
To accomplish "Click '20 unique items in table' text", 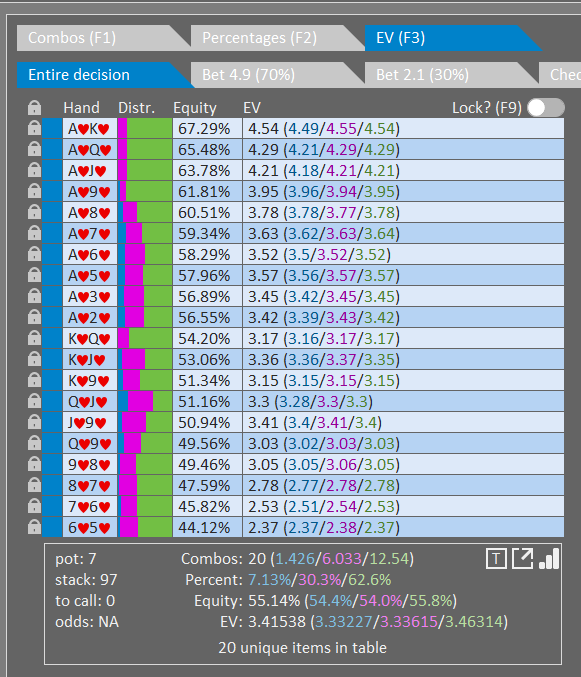I will tap(302, 648).
